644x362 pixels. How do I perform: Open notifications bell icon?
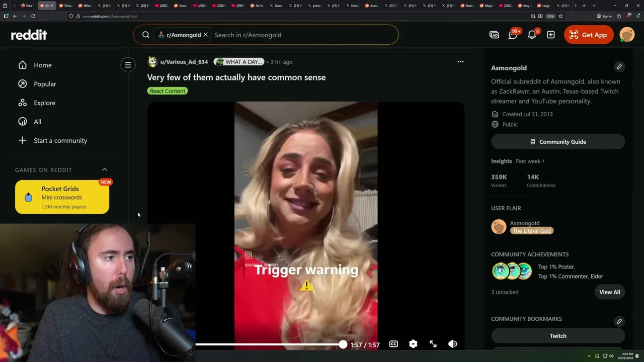pos(532,35)
